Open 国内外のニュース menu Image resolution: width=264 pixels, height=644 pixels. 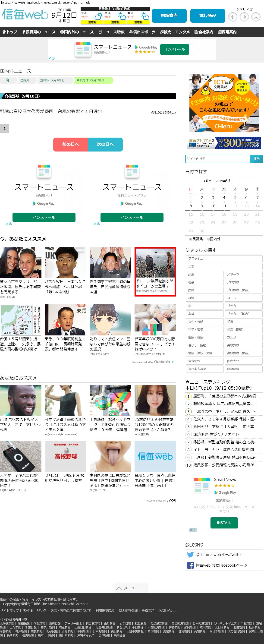point(77,32)
